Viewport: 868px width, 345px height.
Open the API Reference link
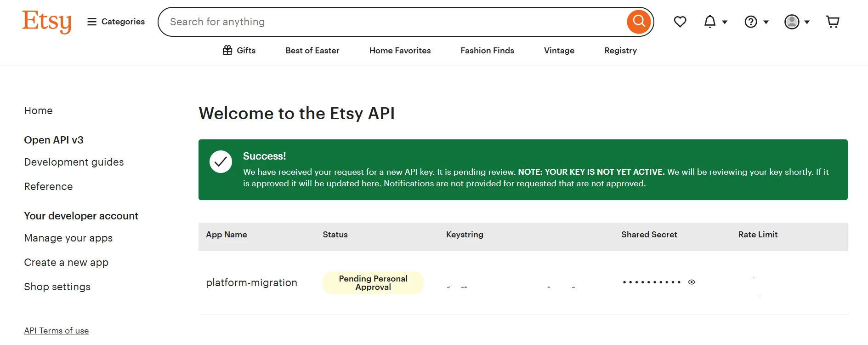pyautogui.click(x=49, y=186)
